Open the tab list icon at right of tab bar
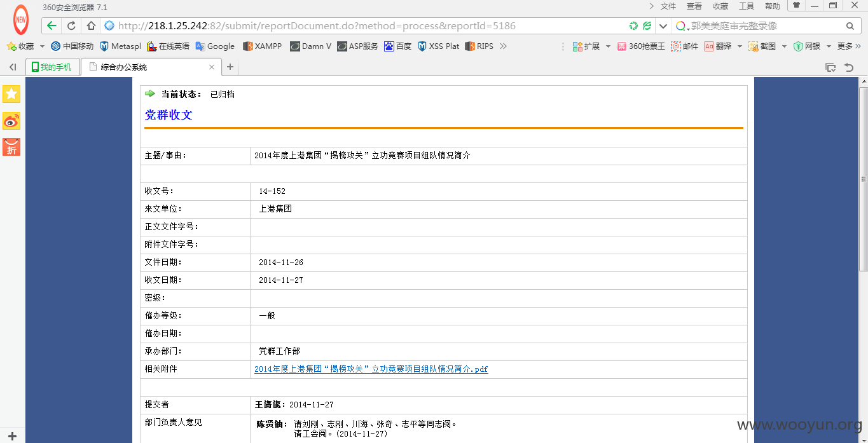868x443 pixels. (830, 67)
